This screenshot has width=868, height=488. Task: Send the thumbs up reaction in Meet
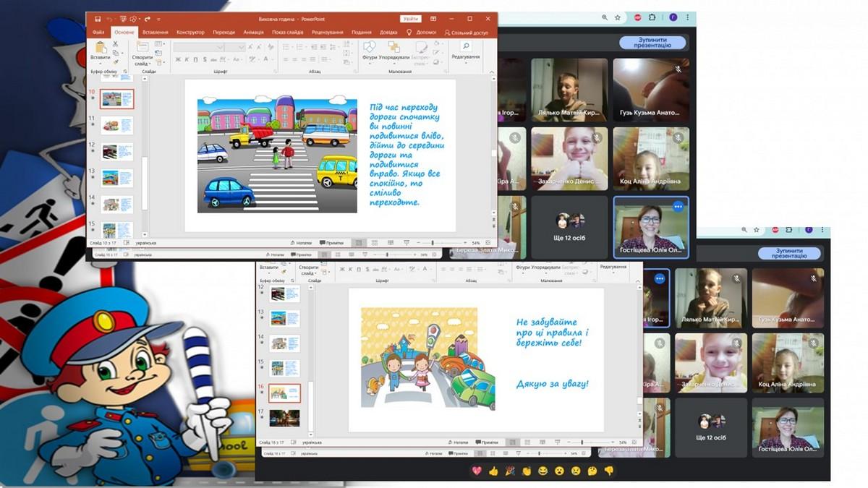494,471
